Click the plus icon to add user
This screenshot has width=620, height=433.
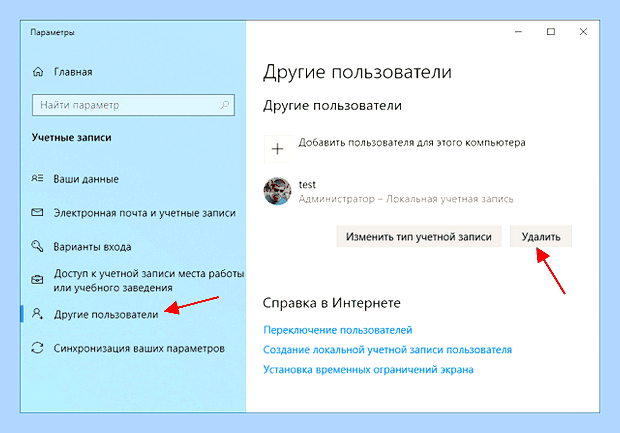278,149
